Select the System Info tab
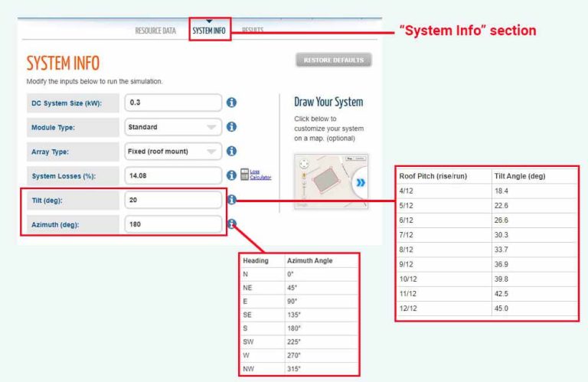Screen dimensions: 588x382 (209, 31)
